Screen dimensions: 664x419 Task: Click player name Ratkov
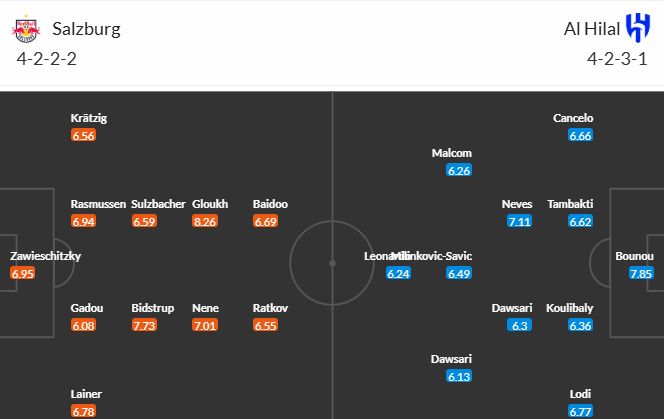[270, 308]
